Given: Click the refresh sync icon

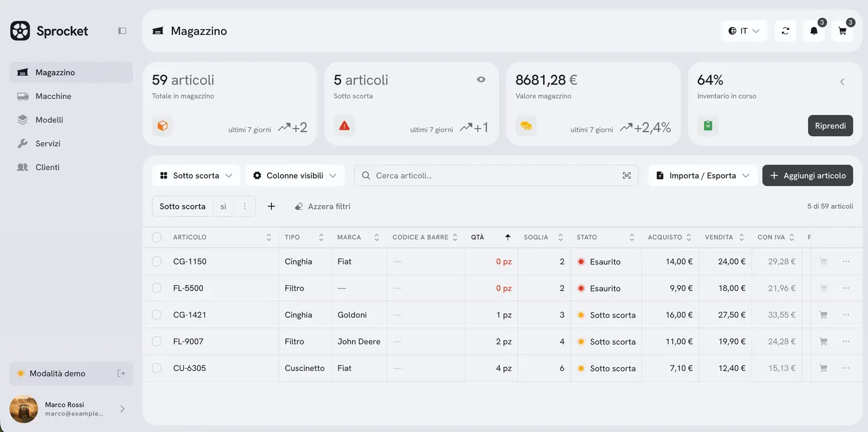Looking at the screenshot, I should [x=785, y=31].
